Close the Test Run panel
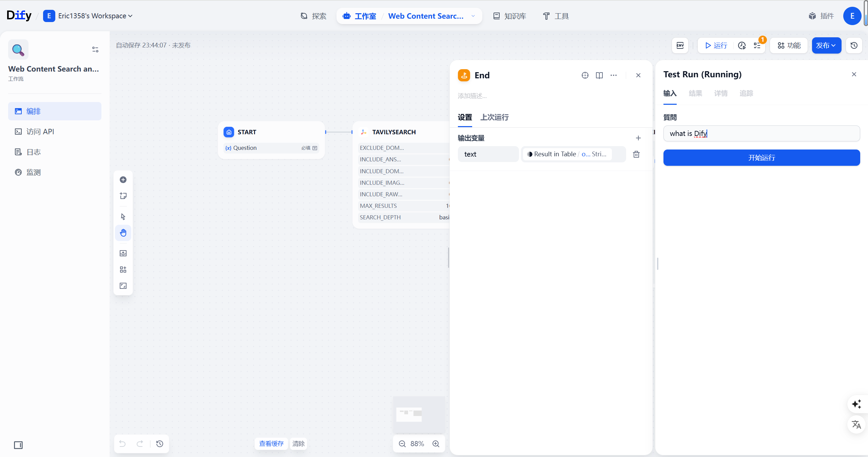 [x=854, y=74]
